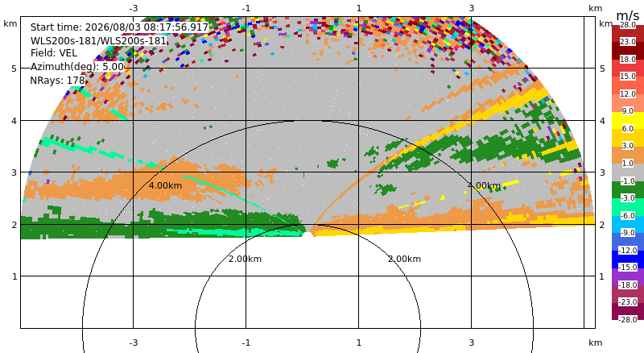Click the -28.0 m/s legend color band
The width and height of the screenshot is (644, 353).
pyautogui.click(x=628, y=311)
